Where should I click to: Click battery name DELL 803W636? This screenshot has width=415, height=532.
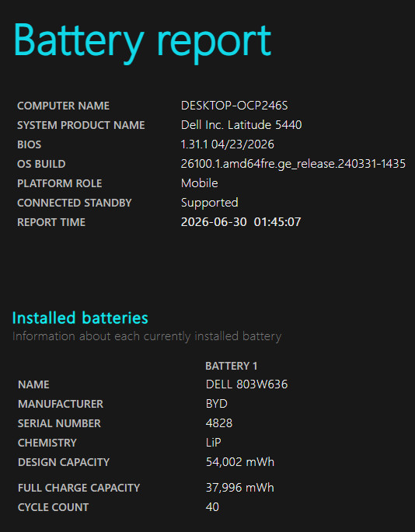(x=246, y=384)
